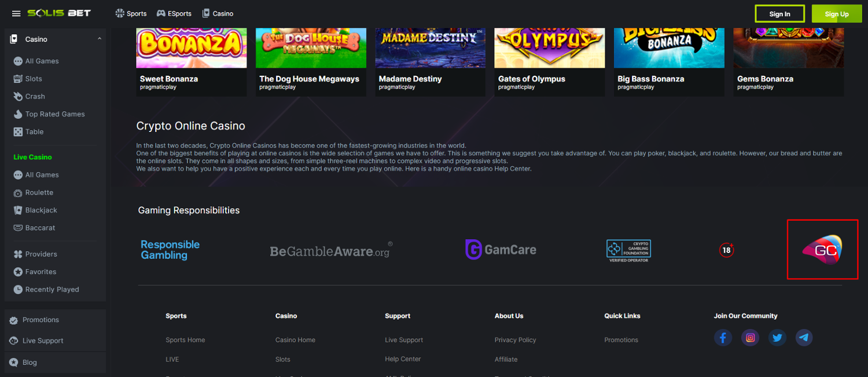Open Top Rated Games in sidebar
The width and height of the screenshot is (868, 377).
[54, 114]
